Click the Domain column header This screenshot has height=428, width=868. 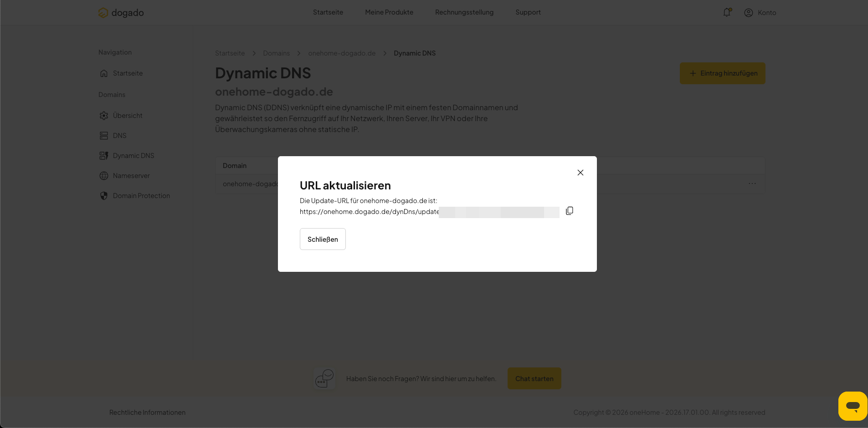tap(235, 166)
